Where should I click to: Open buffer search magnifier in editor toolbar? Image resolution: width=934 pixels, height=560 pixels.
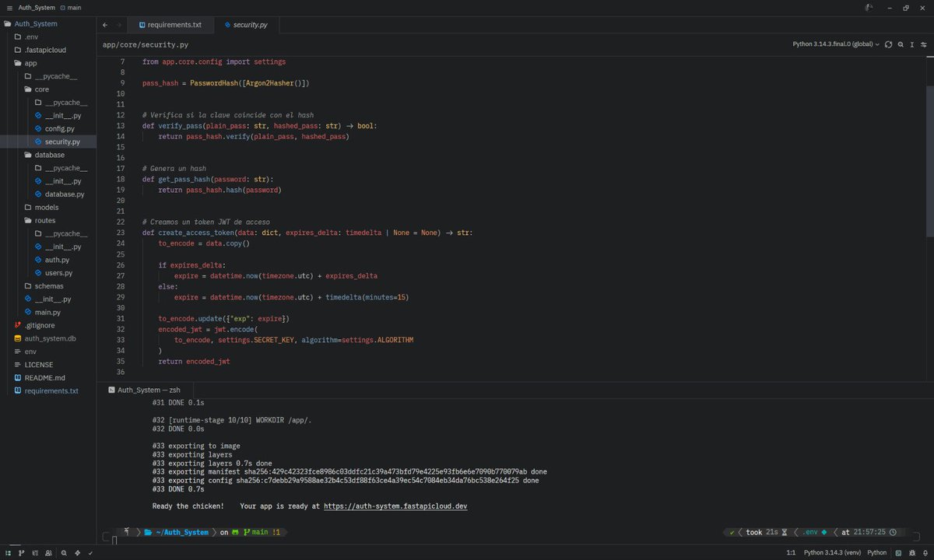pos(900,44)
